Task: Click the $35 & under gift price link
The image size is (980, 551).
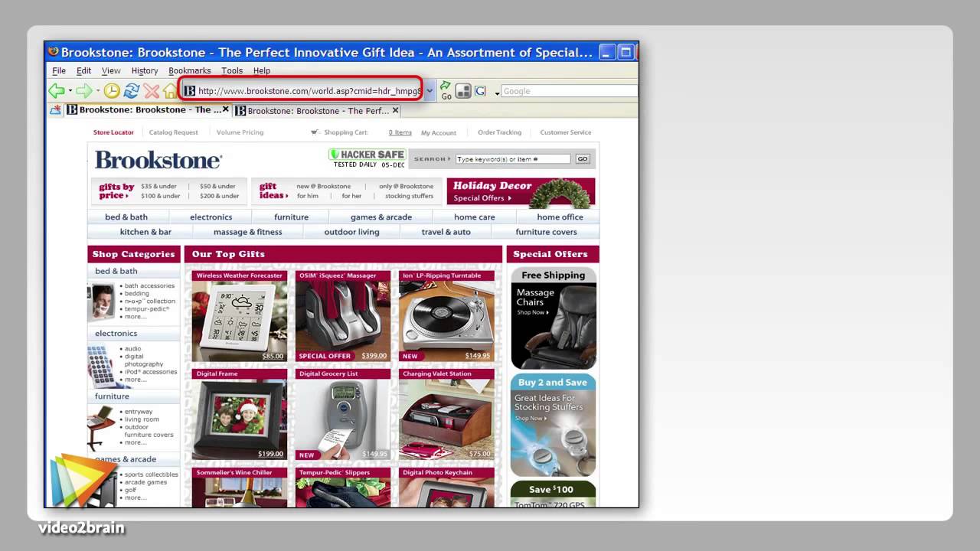Action: tap(158, 186)
